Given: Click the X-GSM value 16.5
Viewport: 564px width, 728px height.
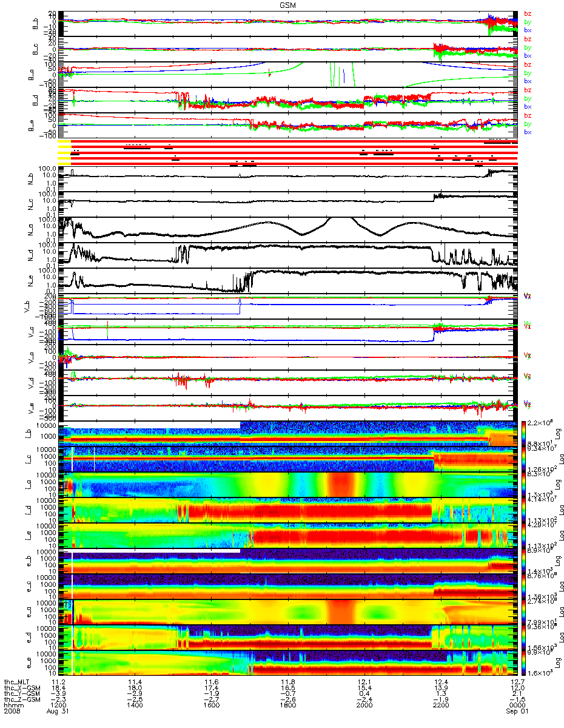Looking at the screenshot, I should (287, 688).
